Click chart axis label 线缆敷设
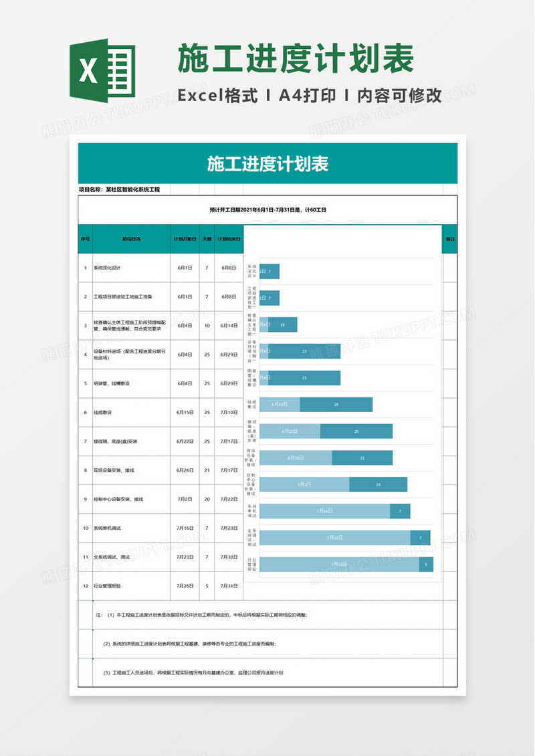Image resolution: width=535 pixels, height=756 pixels. (251, 405)
